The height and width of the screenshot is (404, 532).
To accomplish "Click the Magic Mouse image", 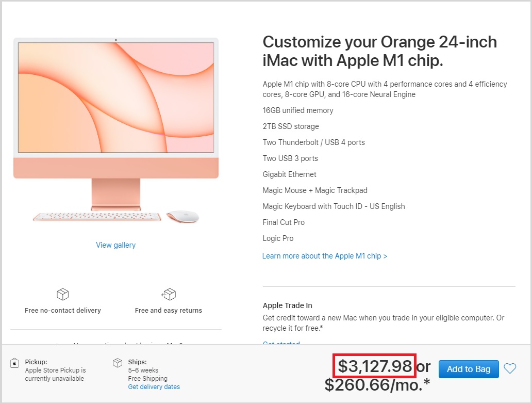I will (x=182, y=216).
